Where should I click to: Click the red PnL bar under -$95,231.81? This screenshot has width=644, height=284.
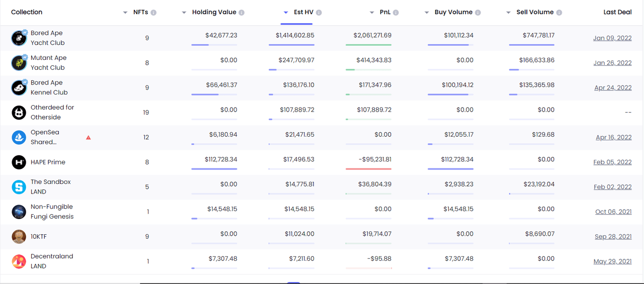(368, 169)
